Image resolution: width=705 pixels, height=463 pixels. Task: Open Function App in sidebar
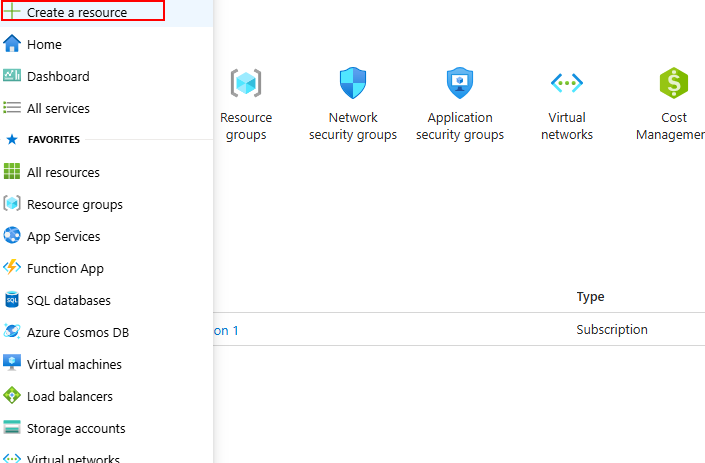click(x=65, y=268)
